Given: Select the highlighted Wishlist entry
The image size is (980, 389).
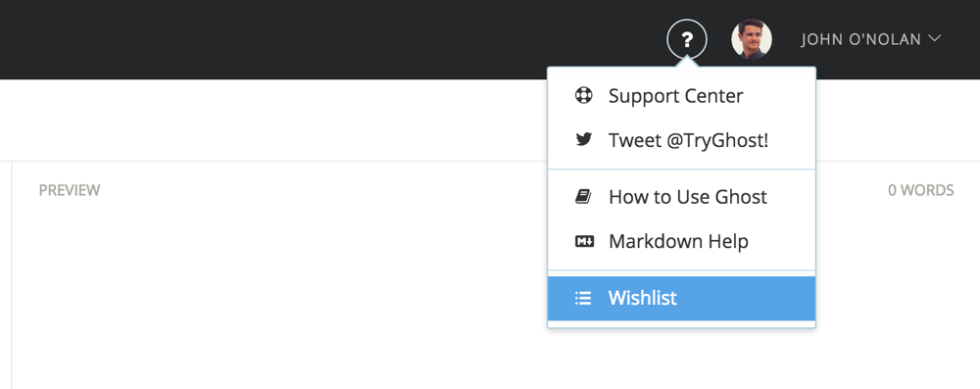Looking at the screenshot, I should [681, 298].
